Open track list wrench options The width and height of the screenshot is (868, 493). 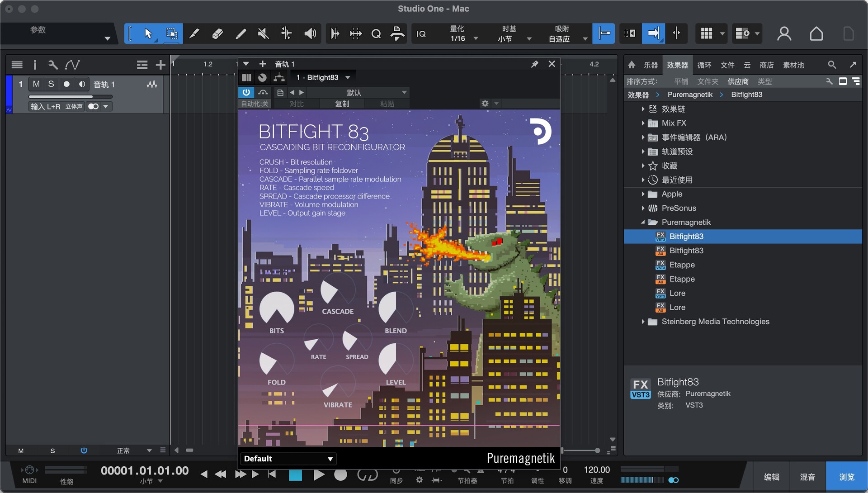(53, 65)
